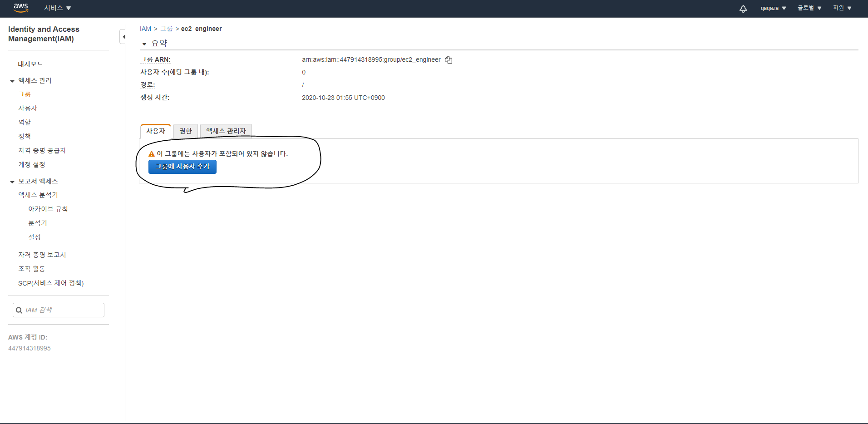This screenshot has width=868, height=424.
Task: Open 사용자 in the sidebar
Action: (x=28, y=108)
